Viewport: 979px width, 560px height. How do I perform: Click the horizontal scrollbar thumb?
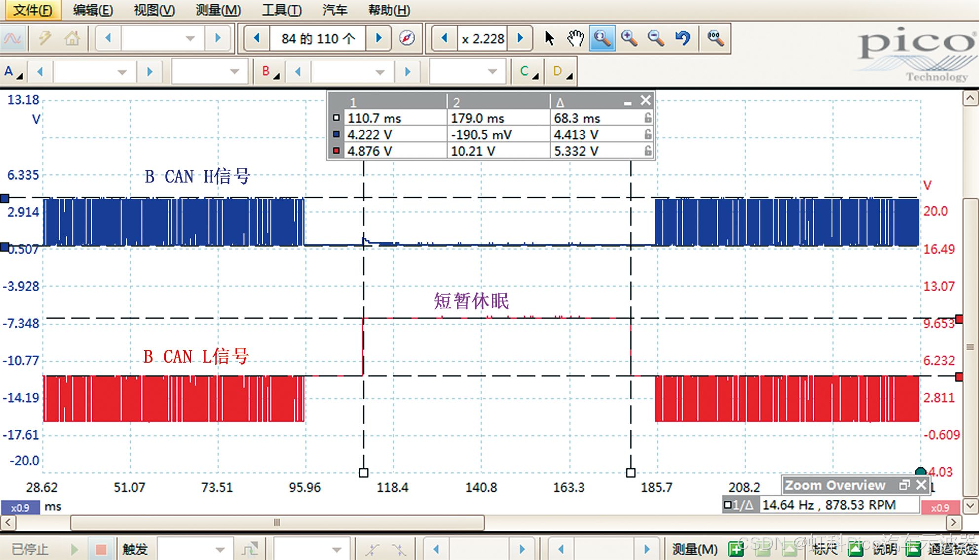277,522
